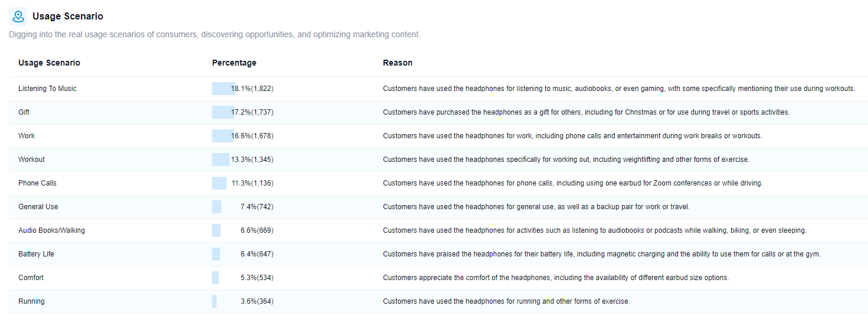Click the Battery Life scenario label
Image resolution: width=868 pixels, height=325 pixels.
point(36,254)
